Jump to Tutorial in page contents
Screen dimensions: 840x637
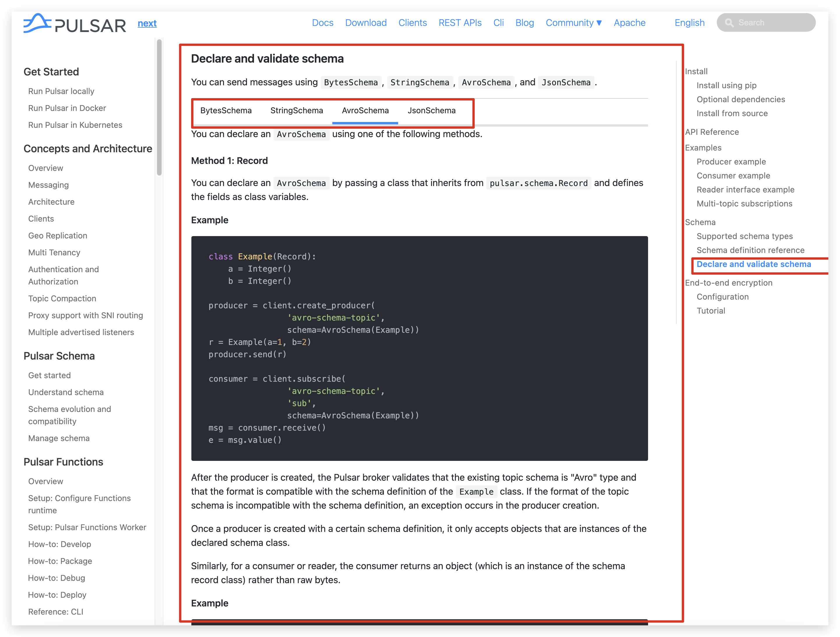[x=710, y=311]
